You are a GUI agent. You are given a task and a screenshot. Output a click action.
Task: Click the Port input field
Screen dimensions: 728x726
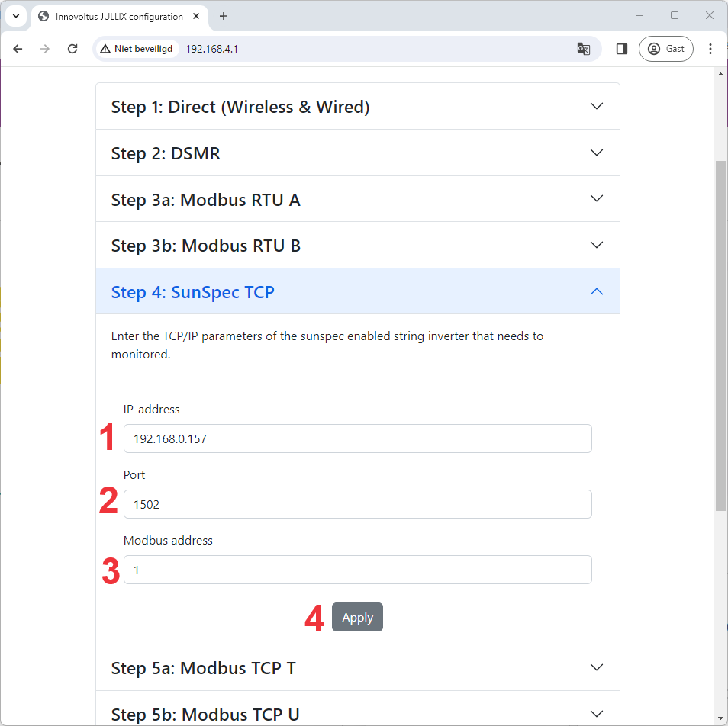click(357, 504)
